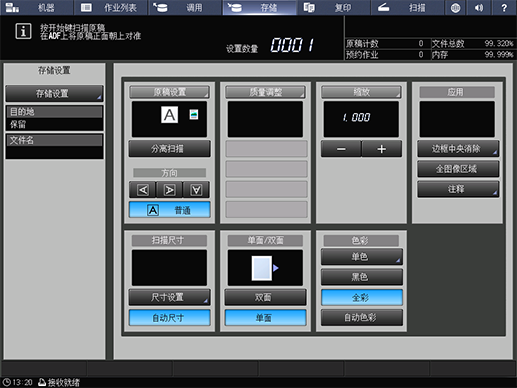Select the upside-down A direction icon
Image resolution: width=517 pixels, height=388 pixels.
click(196, 190)
